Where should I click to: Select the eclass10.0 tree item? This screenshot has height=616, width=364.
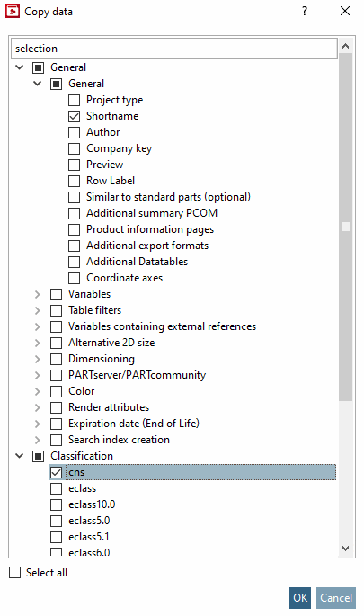92,504
